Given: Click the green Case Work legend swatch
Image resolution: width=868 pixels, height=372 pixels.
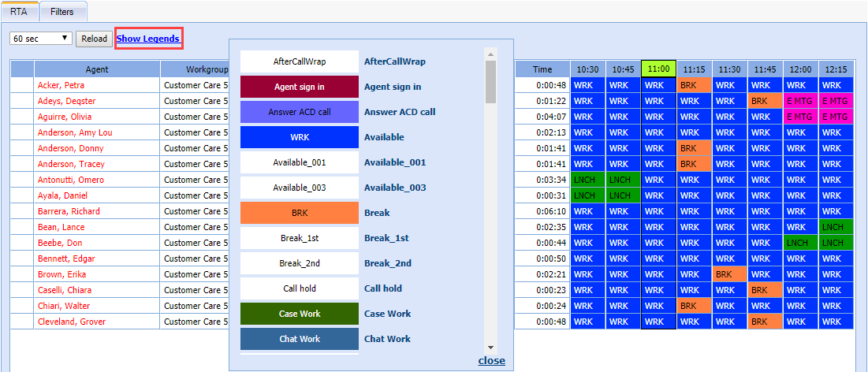Looking at the screenshot, I should 300,314.
